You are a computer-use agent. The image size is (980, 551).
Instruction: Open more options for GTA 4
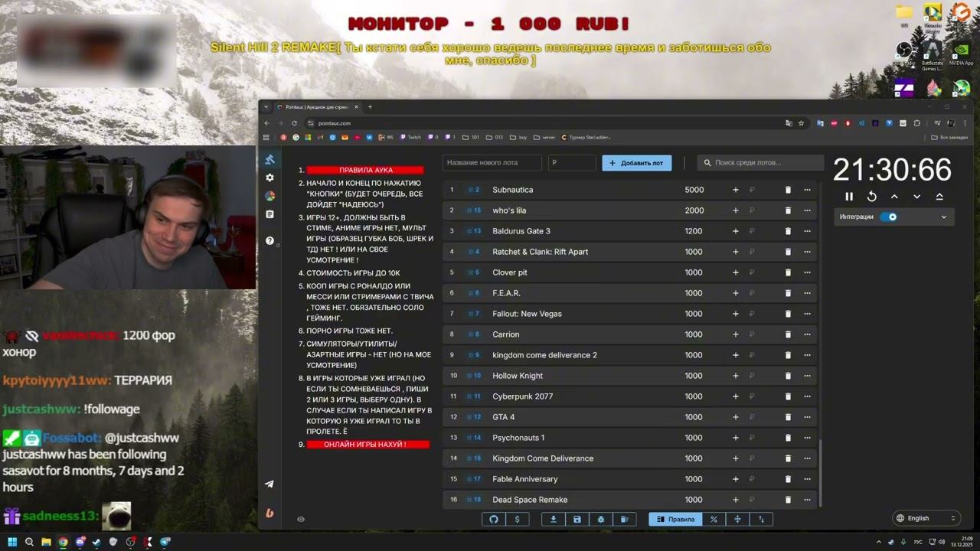tap(807, 417)
